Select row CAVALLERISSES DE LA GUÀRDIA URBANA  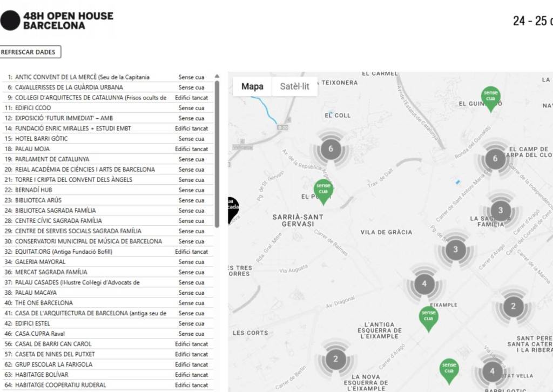(x=108, y=87)
